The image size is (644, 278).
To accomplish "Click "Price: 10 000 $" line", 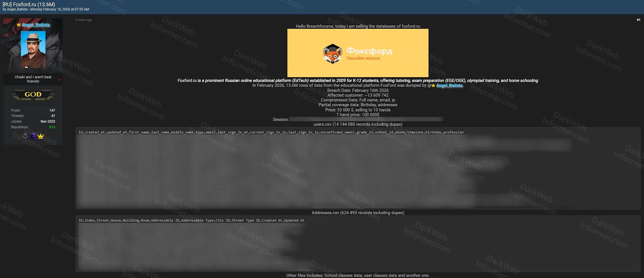I will [x=358, y=110].
